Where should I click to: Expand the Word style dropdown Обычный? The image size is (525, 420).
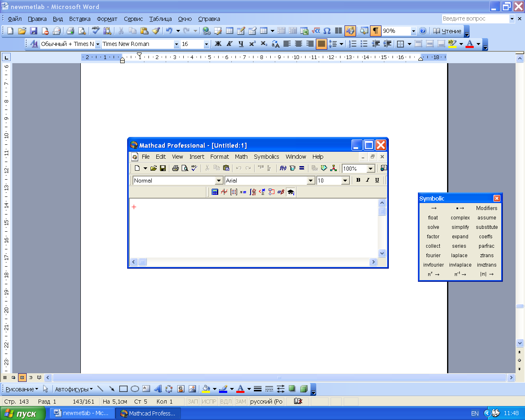[x=98, y=44]
